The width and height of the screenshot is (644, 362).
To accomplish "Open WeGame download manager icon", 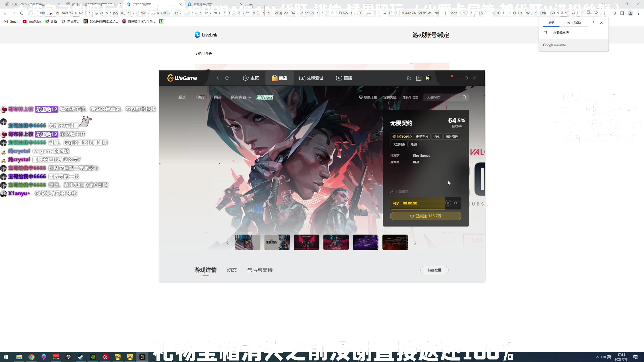I will 419,78.
